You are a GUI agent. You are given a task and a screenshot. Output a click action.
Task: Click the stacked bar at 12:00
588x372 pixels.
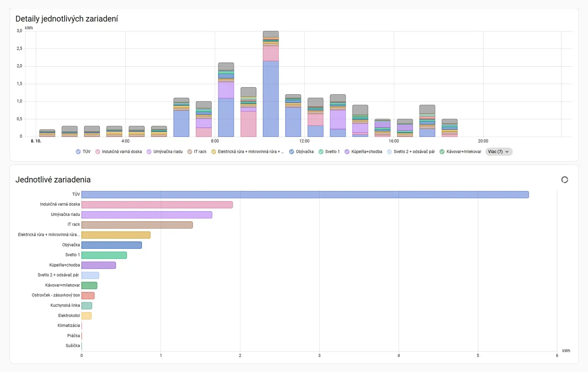(x=315, y=117)
